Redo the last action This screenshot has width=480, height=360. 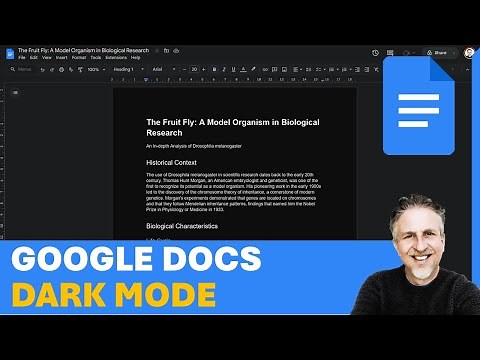[x=52, y=70]
